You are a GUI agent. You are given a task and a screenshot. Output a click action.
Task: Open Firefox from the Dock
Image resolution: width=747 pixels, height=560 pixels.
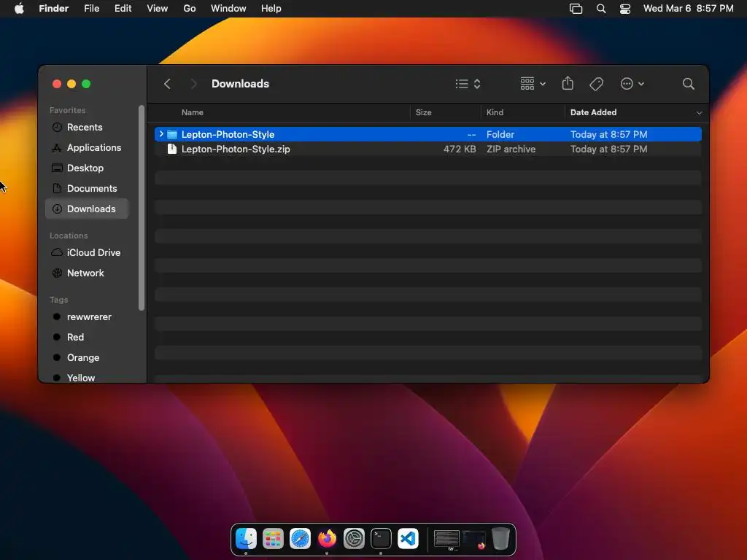(328, 539)
